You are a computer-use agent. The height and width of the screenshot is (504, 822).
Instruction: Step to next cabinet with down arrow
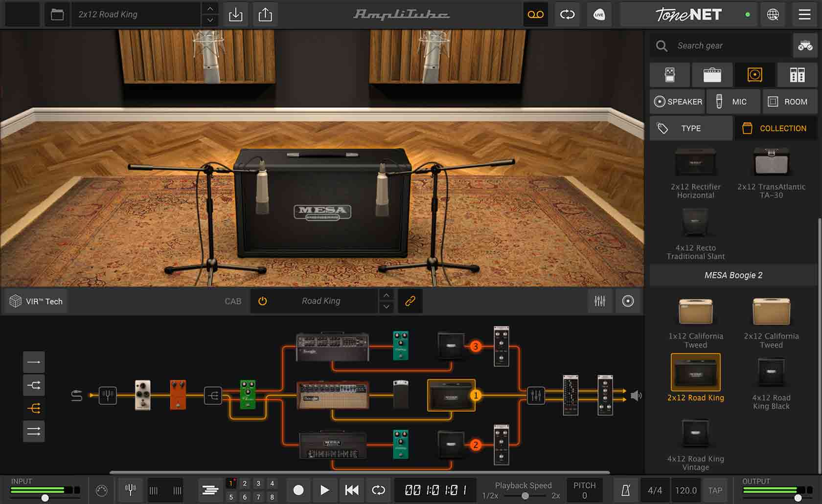coord(387,307)
